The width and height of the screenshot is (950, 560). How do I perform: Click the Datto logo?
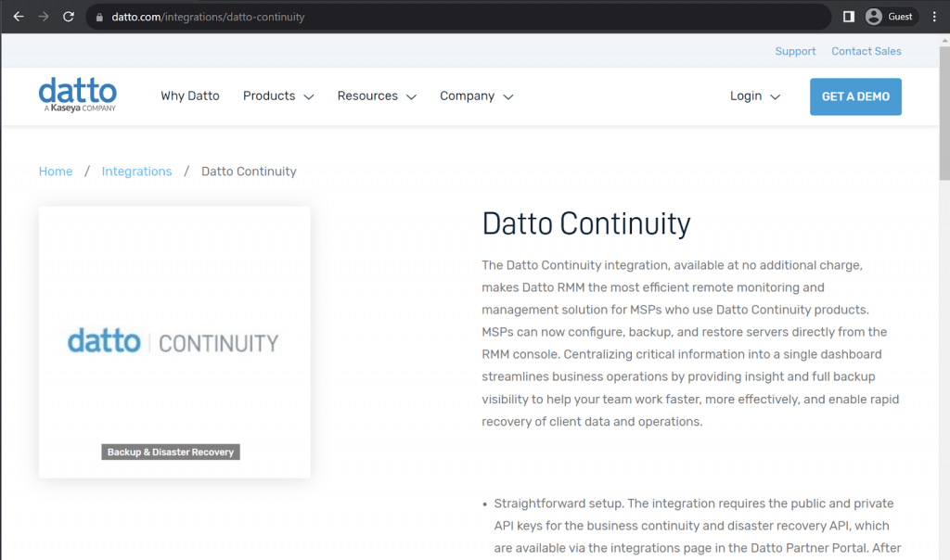(78, 95)
